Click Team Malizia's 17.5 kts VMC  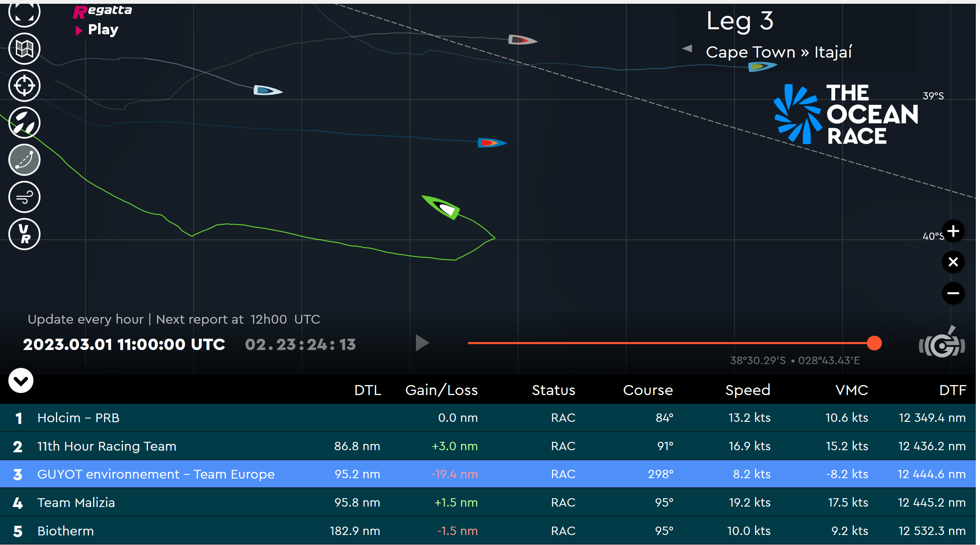[x=848, y=502]
